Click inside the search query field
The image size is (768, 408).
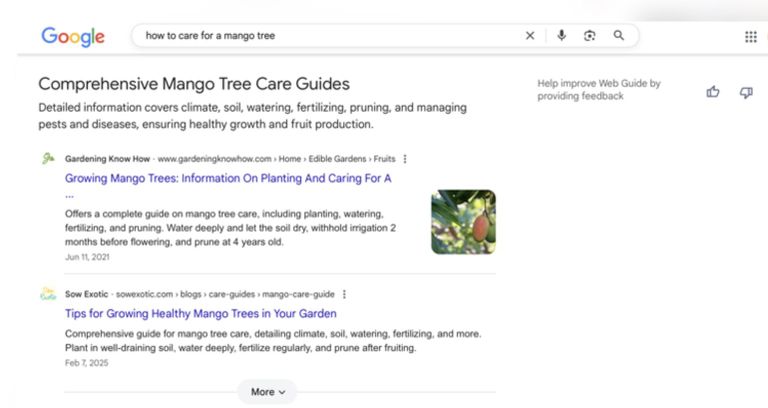(x=320, y=36)
